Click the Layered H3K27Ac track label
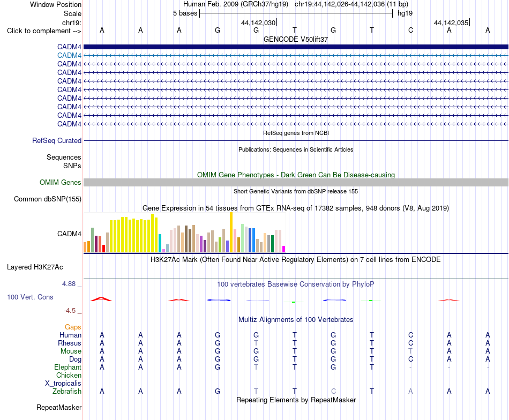The height and width of the screenshot is (420, 509). [x=35, y=267]
